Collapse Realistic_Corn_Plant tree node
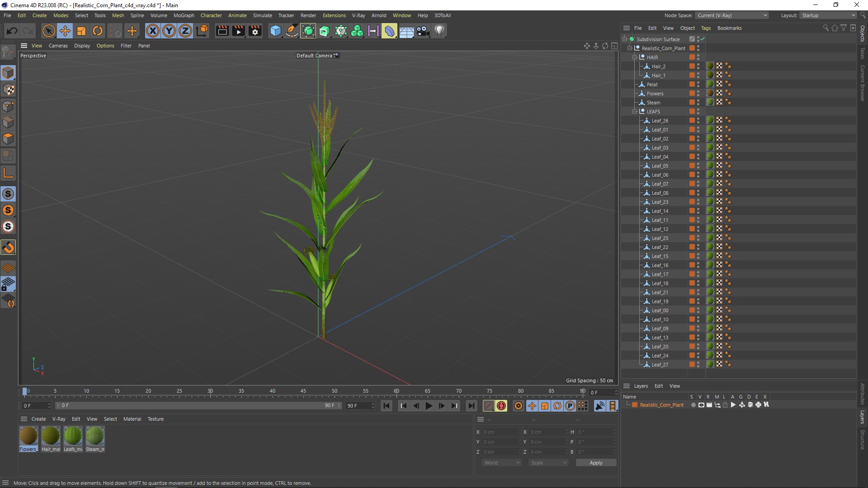Screen dimensions: 868x488 [x=630, y=48]
